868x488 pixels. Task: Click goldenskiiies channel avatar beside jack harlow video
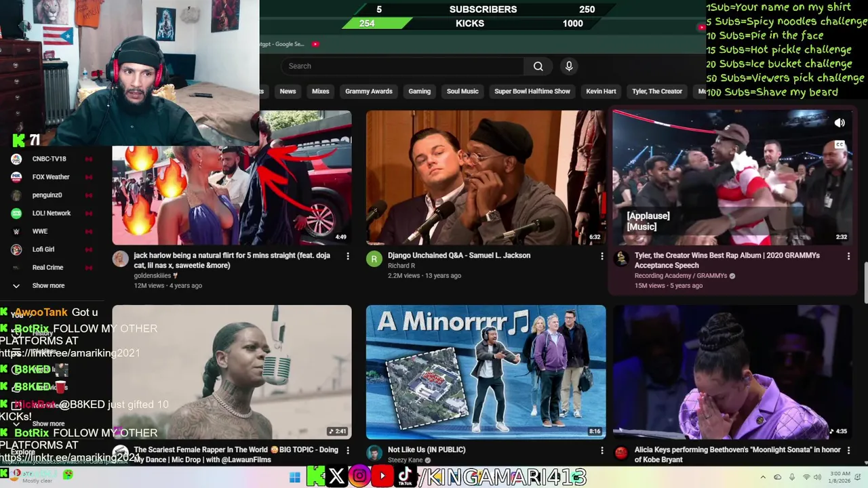point(121,259)
